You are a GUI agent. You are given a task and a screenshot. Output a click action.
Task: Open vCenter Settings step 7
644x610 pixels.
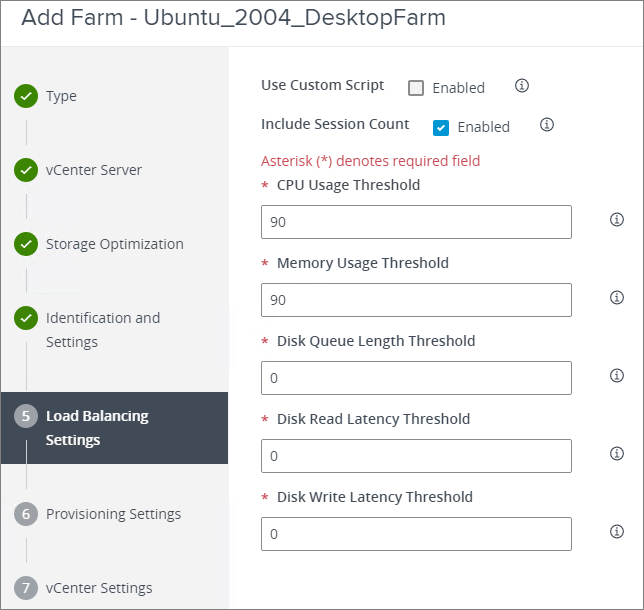click(98, 588)
